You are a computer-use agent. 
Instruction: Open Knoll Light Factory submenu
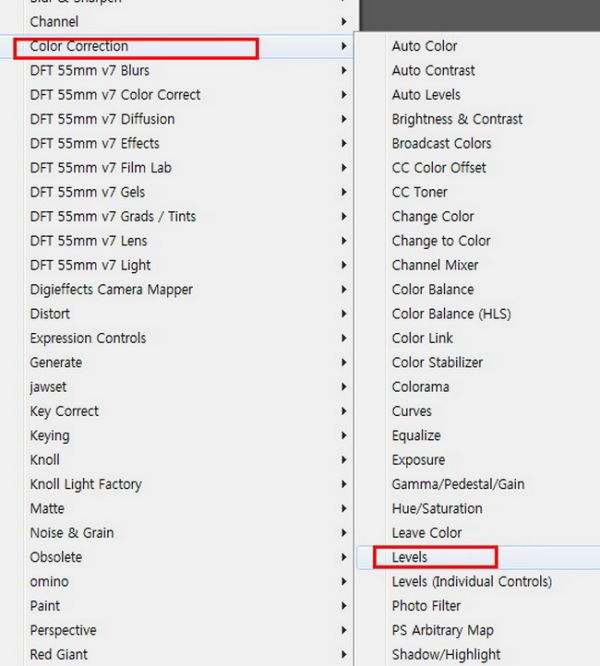click(86, 484)
